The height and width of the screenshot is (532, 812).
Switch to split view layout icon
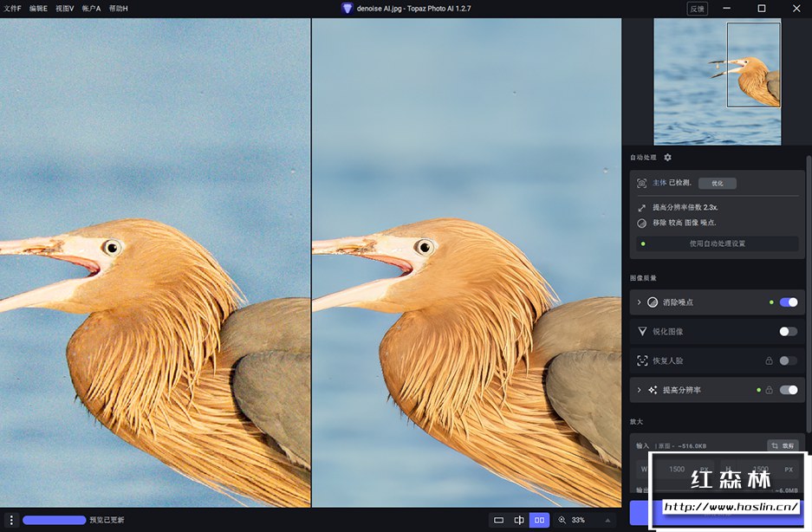(x=519, y=520)
